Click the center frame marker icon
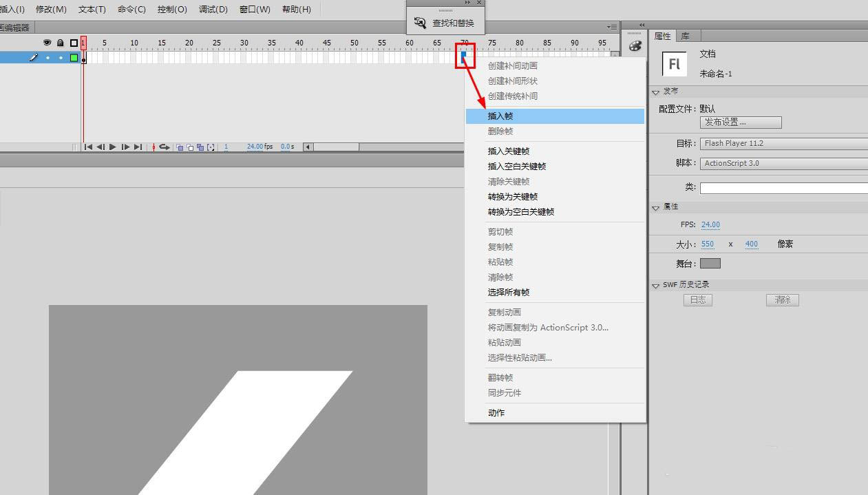The width and height of the screenshot is (868, 495). tap(154, 147)
